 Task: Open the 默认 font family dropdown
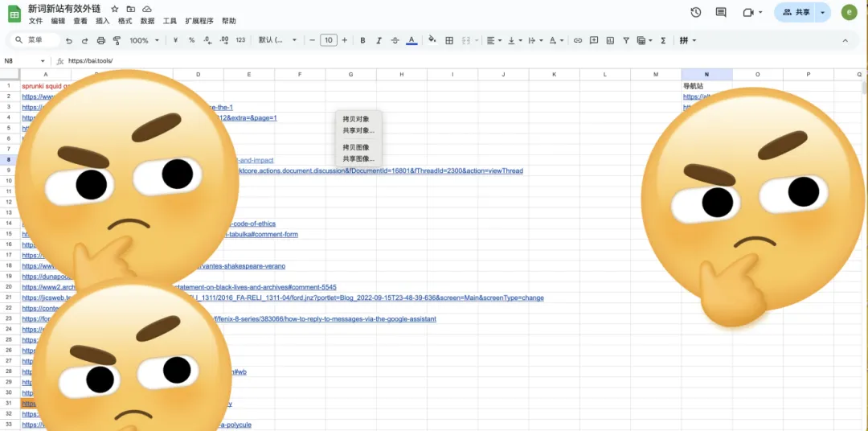click(x=278, y=40)
